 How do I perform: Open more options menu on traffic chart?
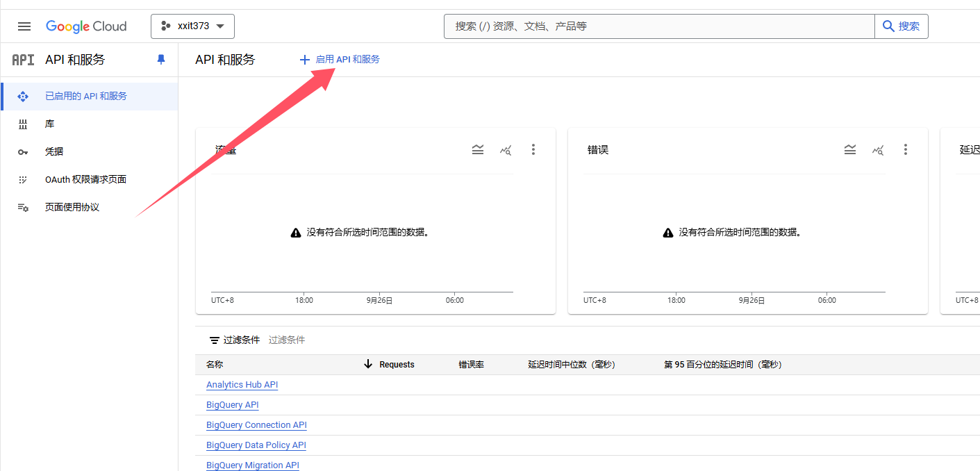coord(533,149)
